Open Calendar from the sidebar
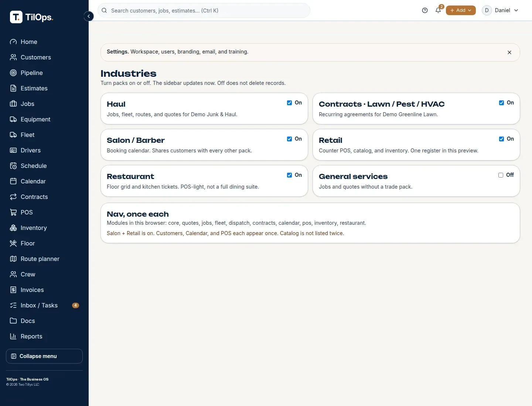 [x=44, y=181]
